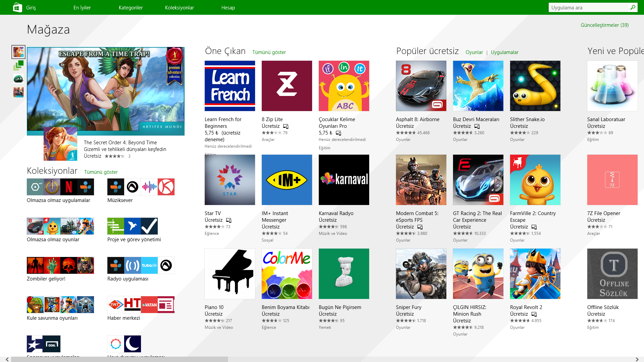Open the Radyo uygulaması collection
Screen dimensions: 644x362
click(141, 269)
